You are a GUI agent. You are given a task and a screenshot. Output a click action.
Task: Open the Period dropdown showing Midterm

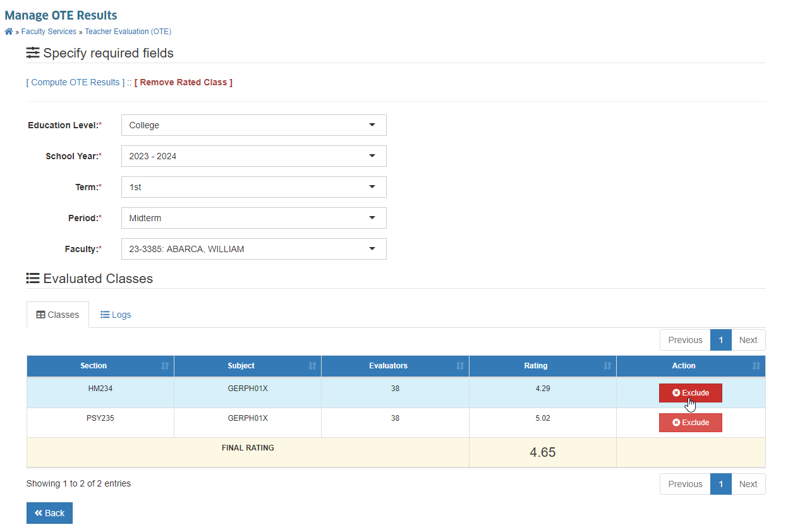pos(254,218)
